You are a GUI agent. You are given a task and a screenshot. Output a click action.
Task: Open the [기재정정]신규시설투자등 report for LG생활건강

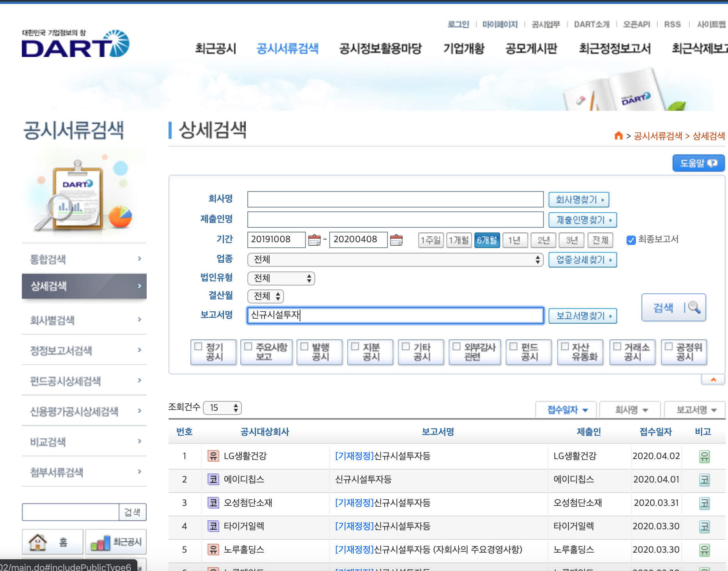tap(383, 456)
